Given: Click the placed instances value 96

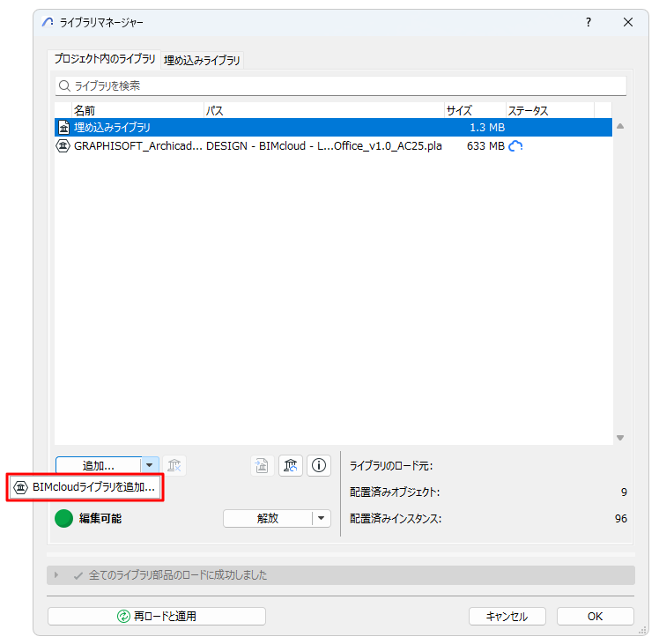Looking at the screenshot, I should pyautogui.click(x=621, y=519).
